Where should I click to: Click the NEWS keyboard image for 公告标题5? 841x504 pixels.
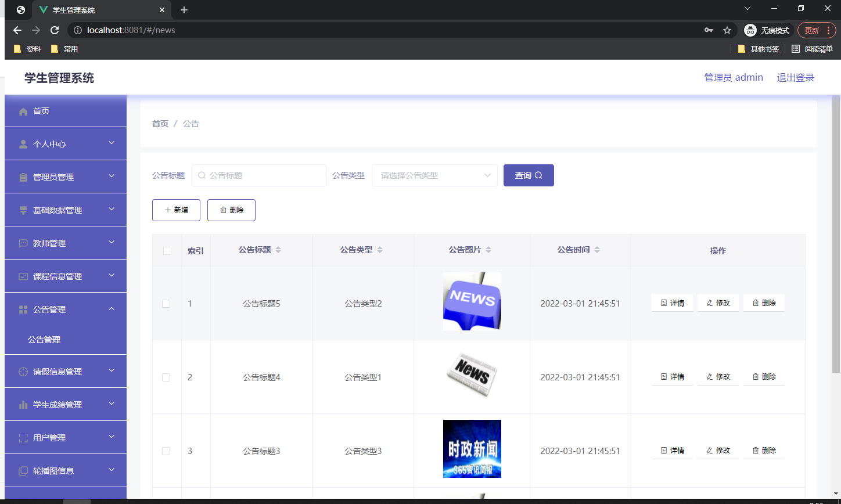tap(472, 301)
